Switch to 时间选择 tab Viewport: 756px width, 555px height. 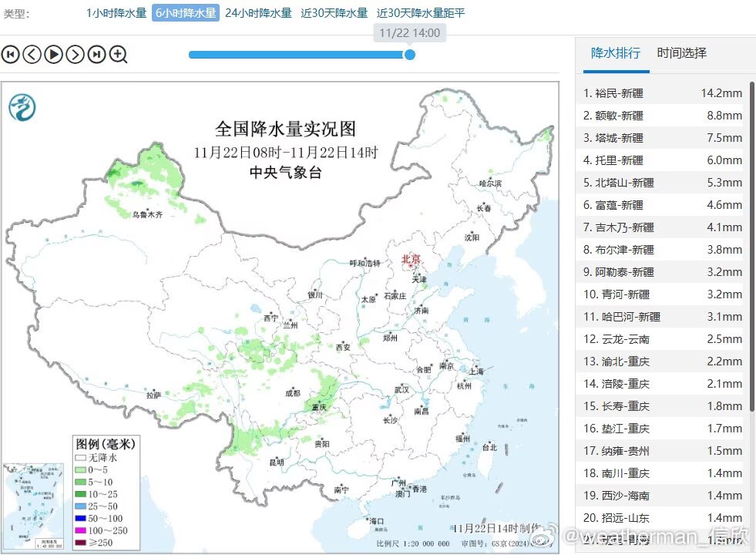pos(681,53)
